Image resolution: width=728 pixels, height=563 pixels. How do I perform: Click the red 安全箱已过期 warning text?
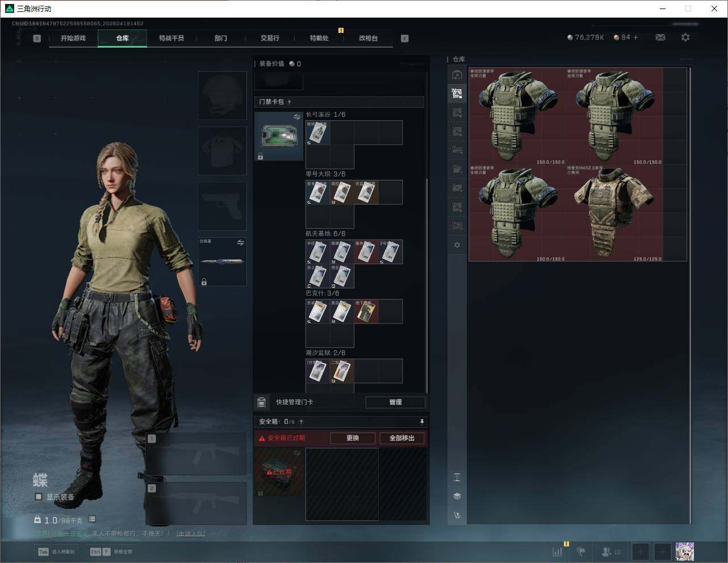286,438
